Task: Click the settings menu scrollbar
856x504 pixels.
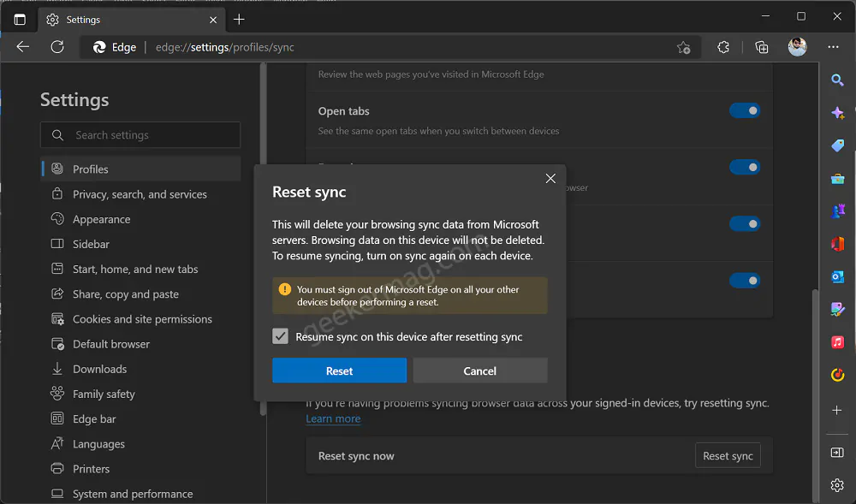Action: pyautogui.click(x=263, y=239)
